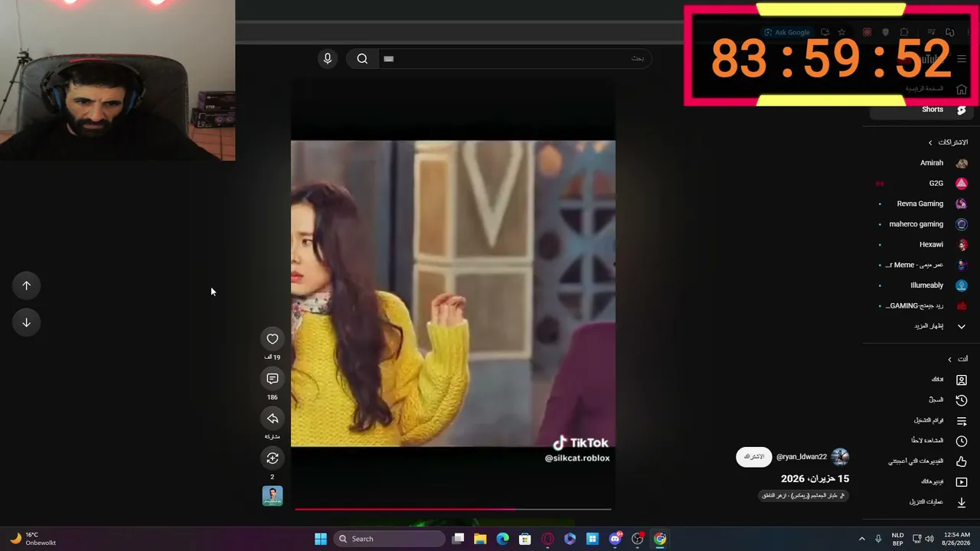Open the عمر ميمى Meme channel subscription
The image size is (980, 551).
921,265
